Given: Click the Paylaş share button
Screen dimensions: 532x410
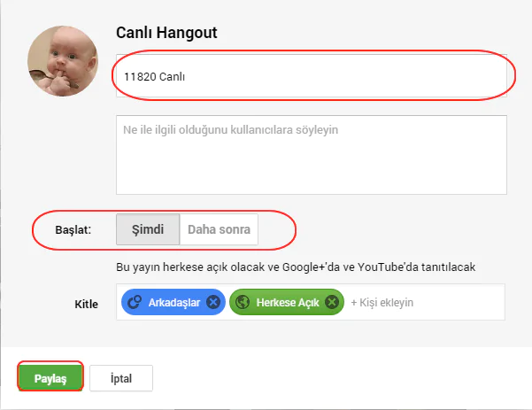Looking at the screenshot, I should (x=50, y=378).
